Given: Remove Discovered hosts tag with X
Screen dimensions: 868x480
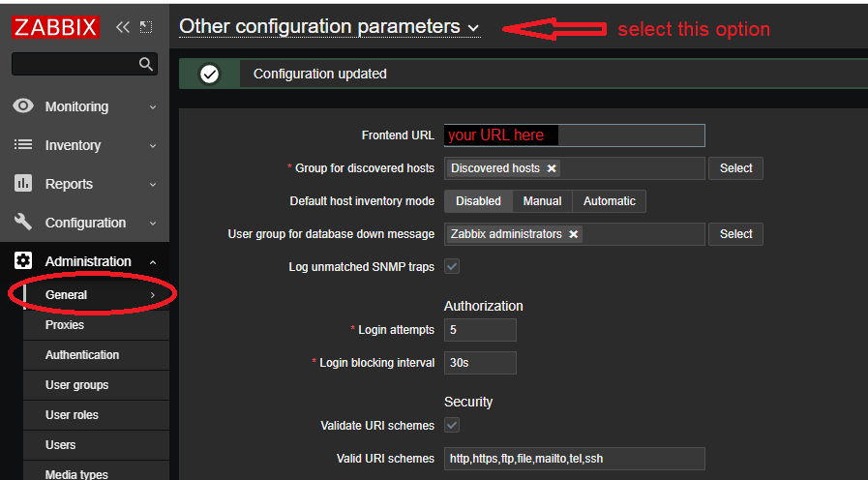Looking at the screenshot, I should 552,168.
